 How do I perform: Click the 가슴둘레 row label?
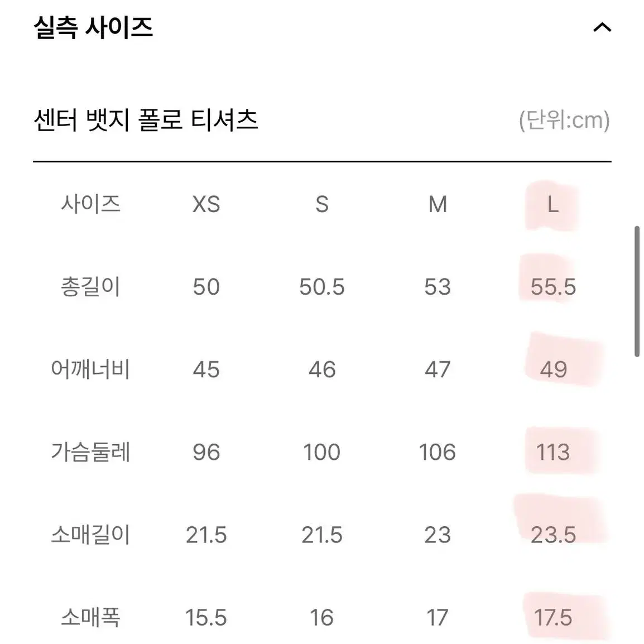click(x=90, y=452)
